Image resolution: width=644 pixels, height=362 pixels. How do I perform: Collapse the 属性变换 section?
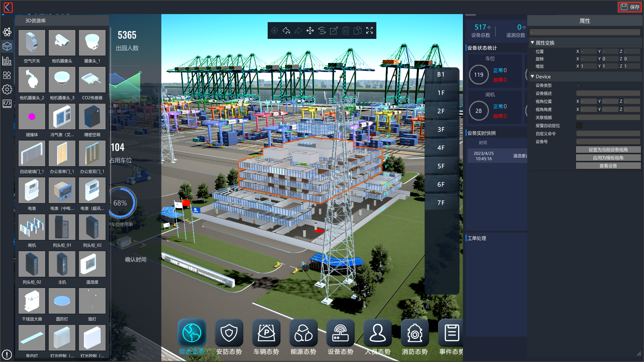(532, 43)
